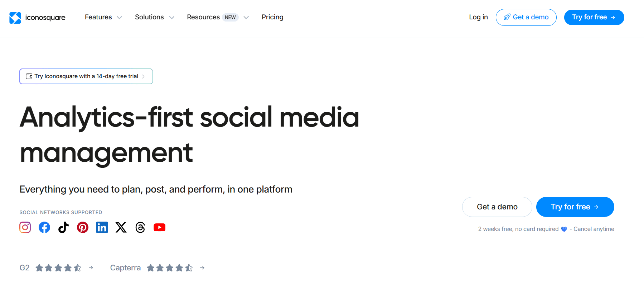Click the NEW badge beside Resources
This screenshot has height=284, width=644.
(230, 17)
